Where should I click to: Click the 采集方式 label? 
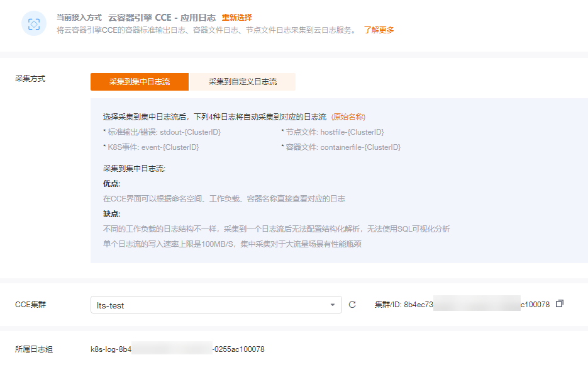[x=30, y=79]
